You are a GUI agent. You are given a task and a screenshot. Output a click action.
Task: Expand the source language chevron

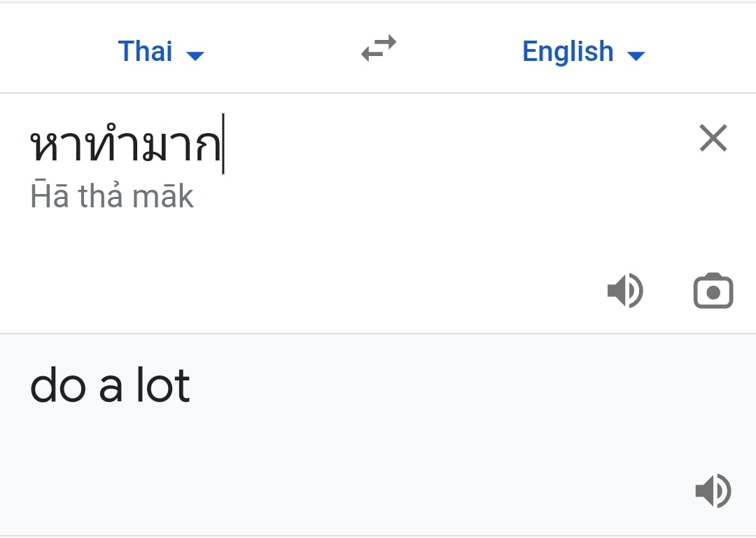tap(196, 54)
